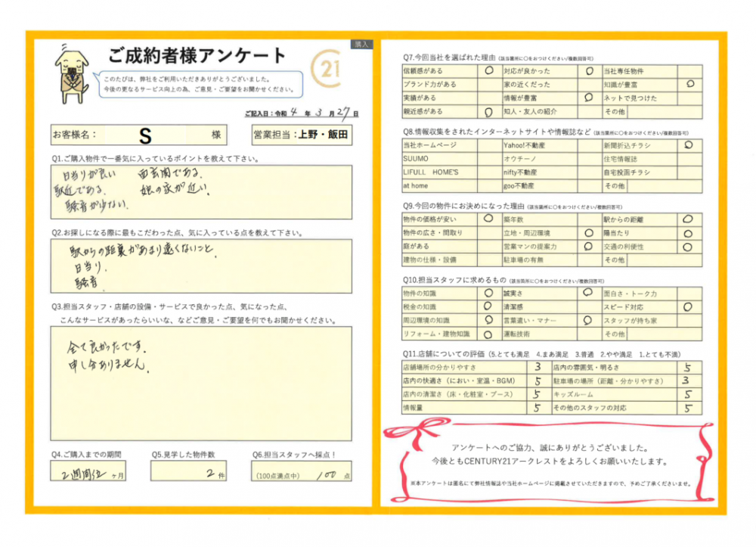Check 物件の価格が安い in Q9

click(x=487, y=219)
